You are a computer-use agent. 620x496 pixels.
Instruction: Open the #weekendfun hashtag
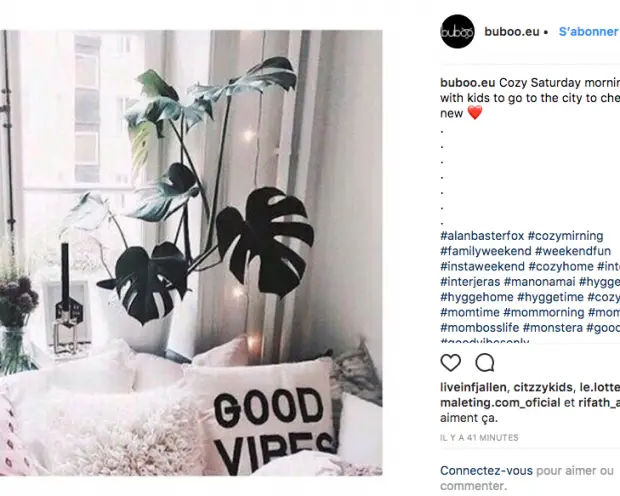573,251
